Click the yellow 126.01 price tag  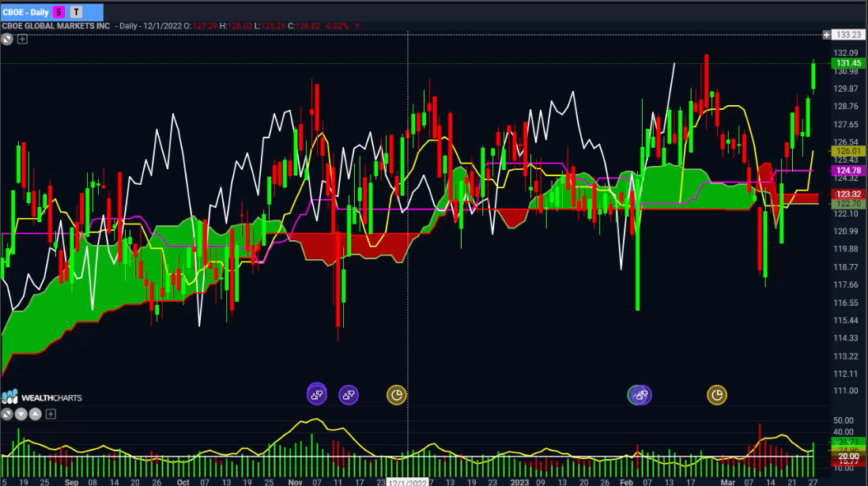point(848,151)
